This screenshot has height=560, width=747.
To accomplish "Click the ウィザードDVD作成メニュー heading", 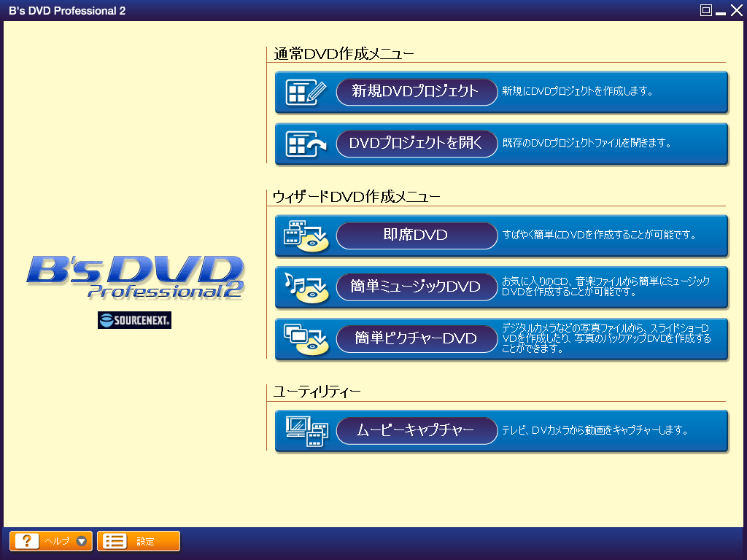I will click(x=356, y=196).
